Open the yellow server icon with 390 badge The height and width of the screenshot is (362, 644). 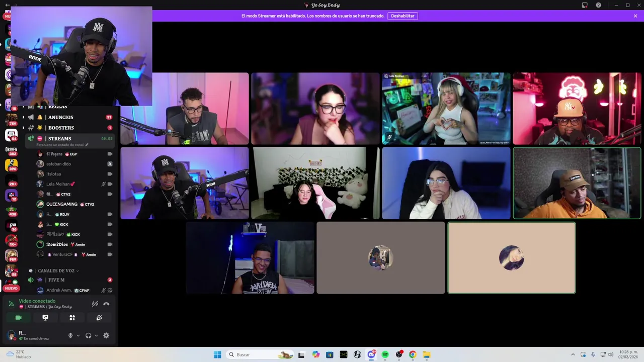(11, 165)
